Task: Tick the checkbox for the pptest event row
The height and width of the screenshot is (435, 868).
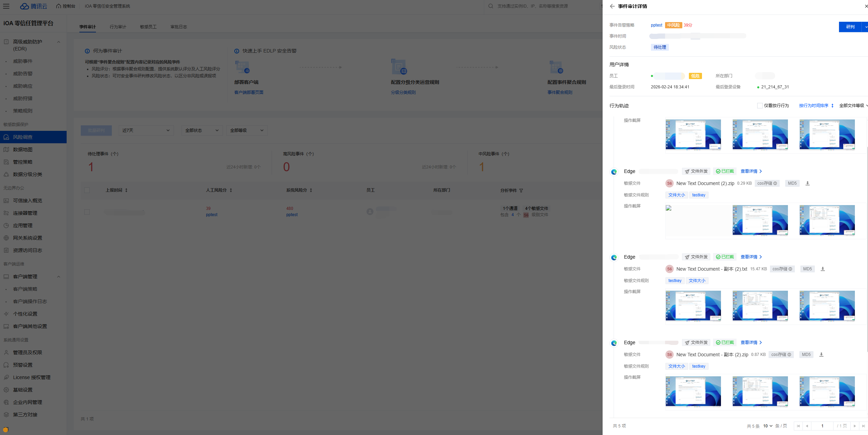Action: (87, 212)
